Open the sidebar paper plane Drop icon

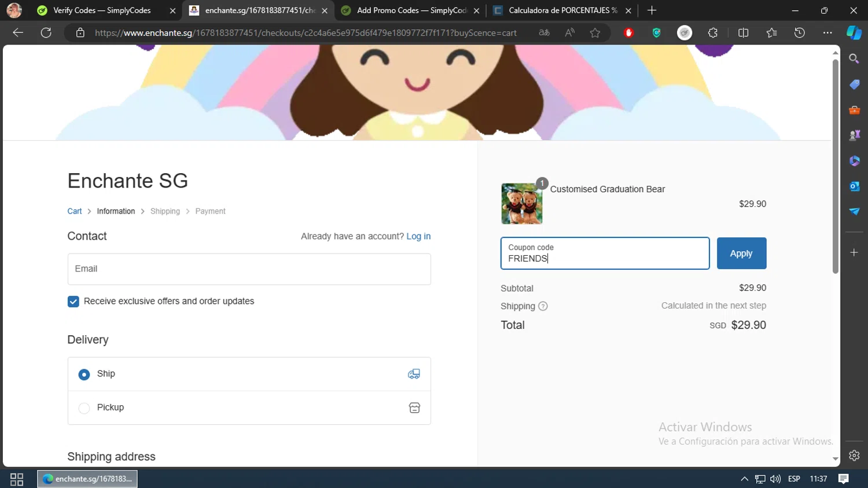854,211
